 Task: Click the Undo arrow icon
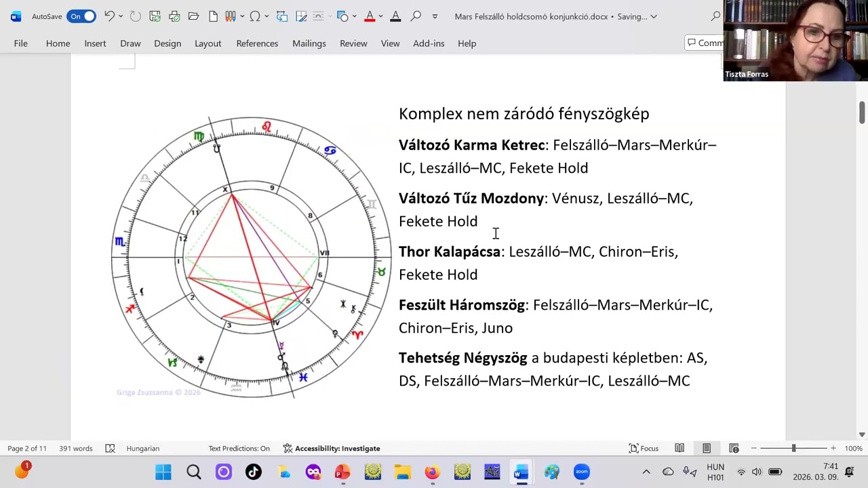(x=109, y=16)
